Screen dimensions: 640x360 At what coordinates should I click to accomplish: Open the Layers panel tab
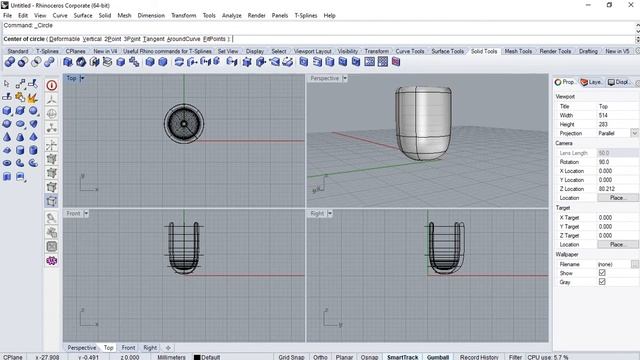591,82
